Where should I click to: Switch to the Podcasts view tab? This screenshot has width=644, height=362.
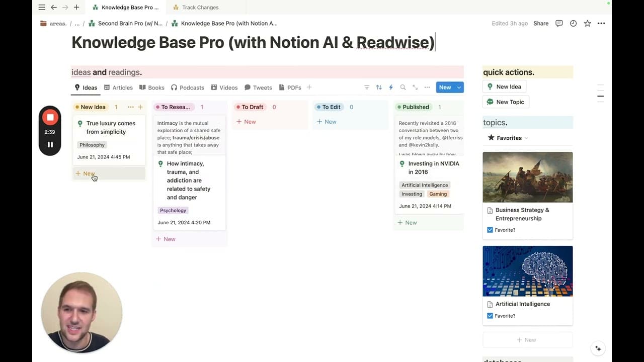point(187,87)
